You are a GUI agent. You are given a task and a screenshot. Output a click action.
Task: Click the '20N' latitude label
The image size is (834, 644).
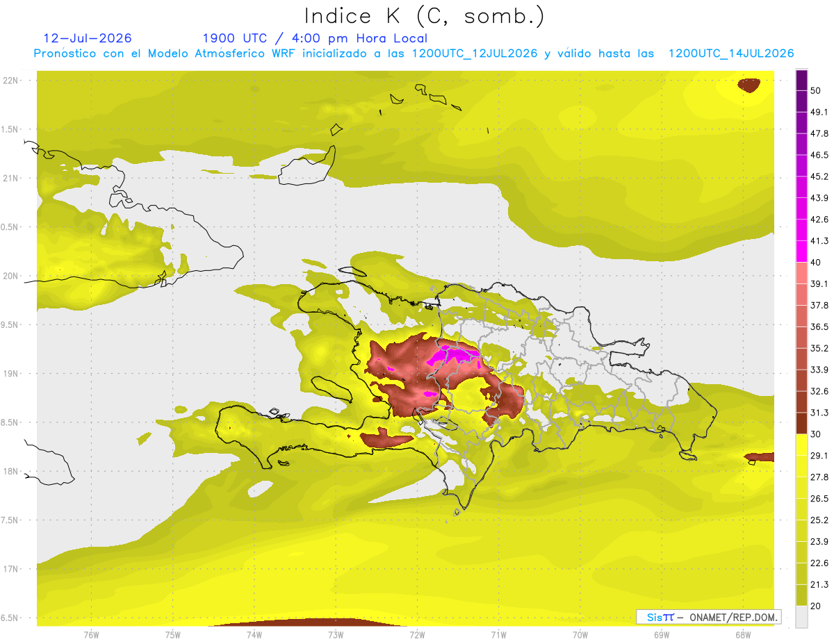pos(10,276)
